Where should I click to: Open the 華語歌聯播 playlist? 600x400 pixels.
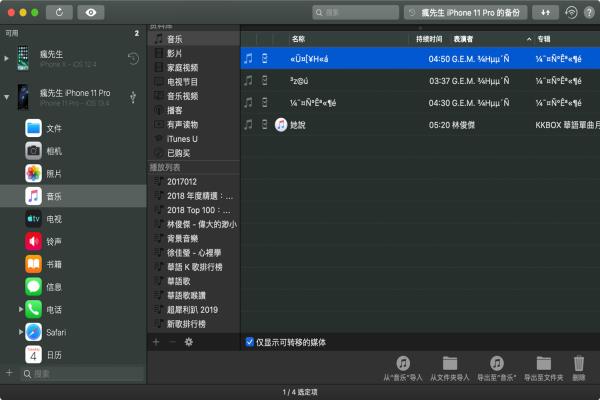click(194, 296)
